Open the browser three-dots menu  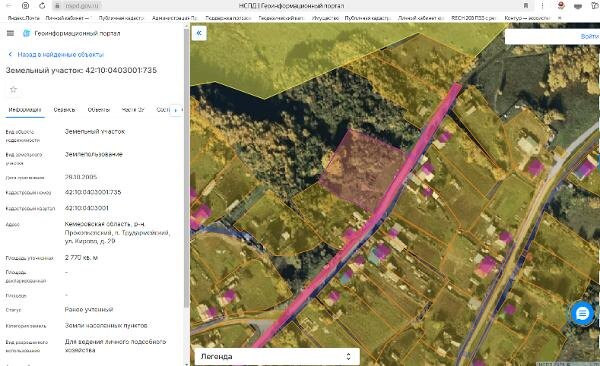pos(542,6)
